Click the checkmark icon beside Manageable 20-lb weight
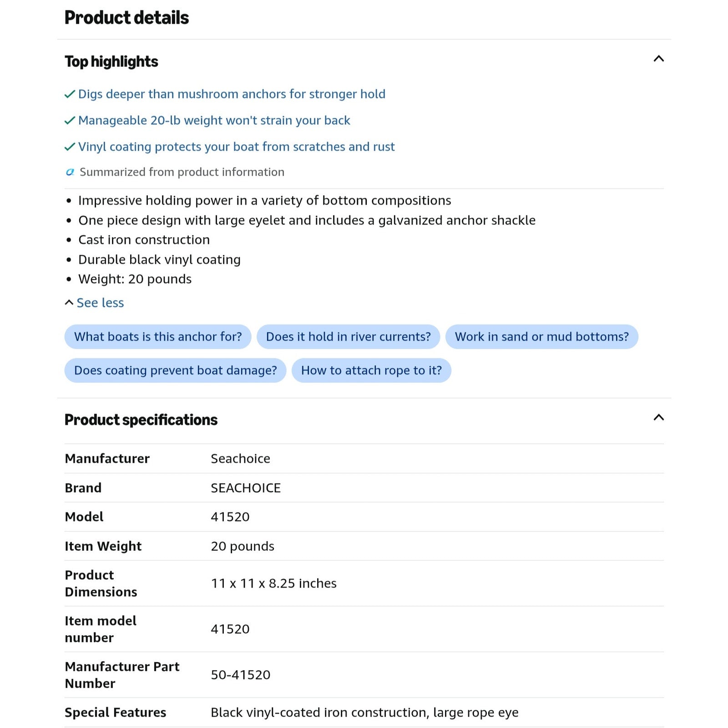The width and height of the screenshot is (728, 728). tap(70, 121)
